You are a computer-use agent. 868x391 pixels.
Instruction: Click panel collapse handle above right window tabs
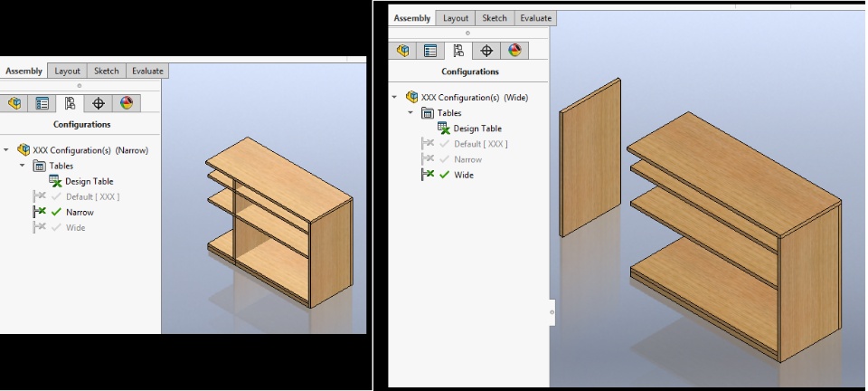[467, 33]
